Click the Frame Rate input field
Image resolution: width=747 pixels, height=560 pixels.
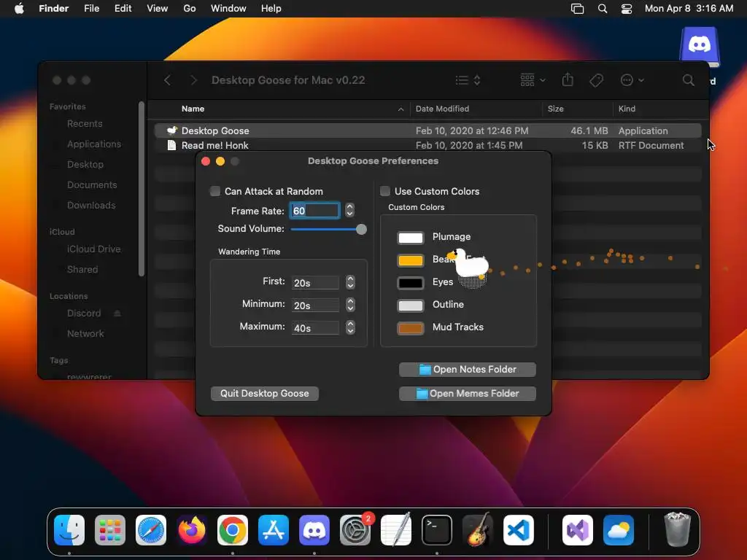(x=314, y=211)
